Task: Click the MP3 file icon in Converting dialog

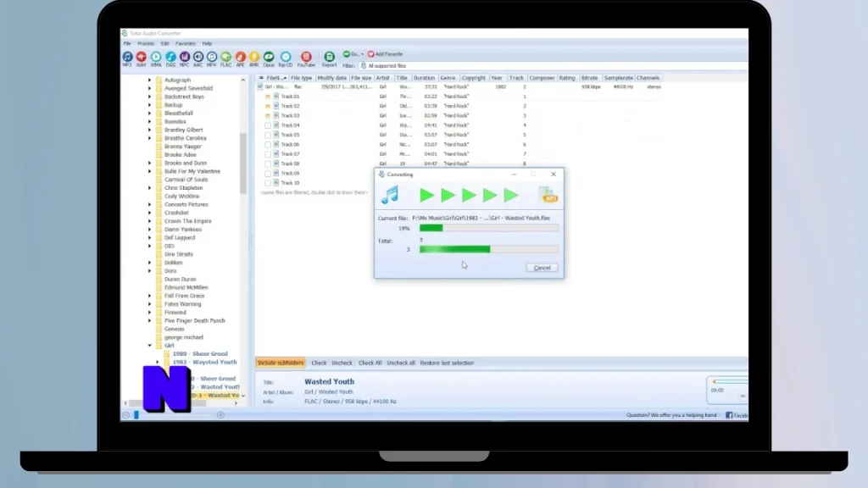Action: pos(548,195)
